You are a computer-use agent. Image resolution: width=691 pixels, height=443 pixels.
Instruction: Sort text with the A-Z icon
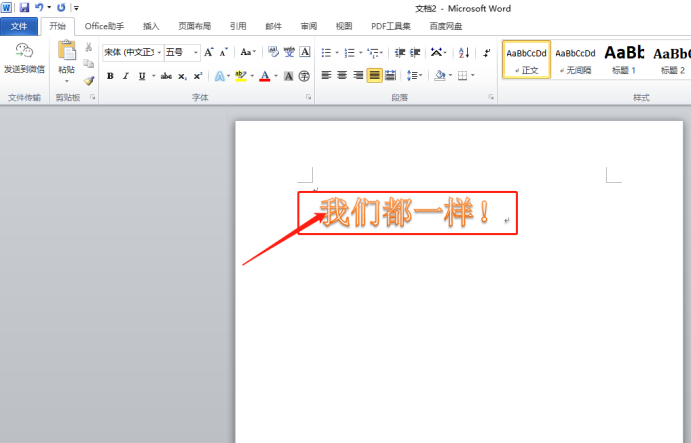point(464,53)
